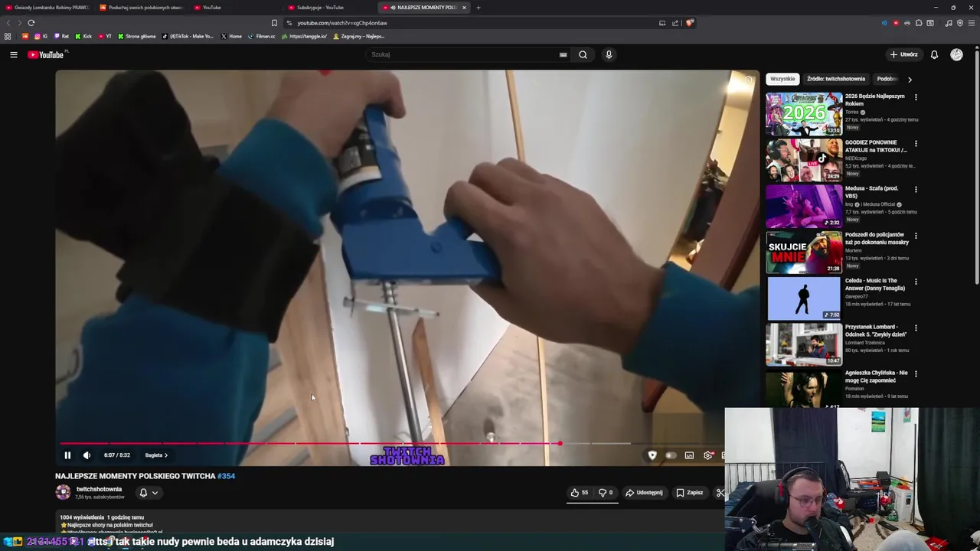Switch to Posłuchaj swoich ulubionych tab

pyautogui.click(x=142, y=8)
